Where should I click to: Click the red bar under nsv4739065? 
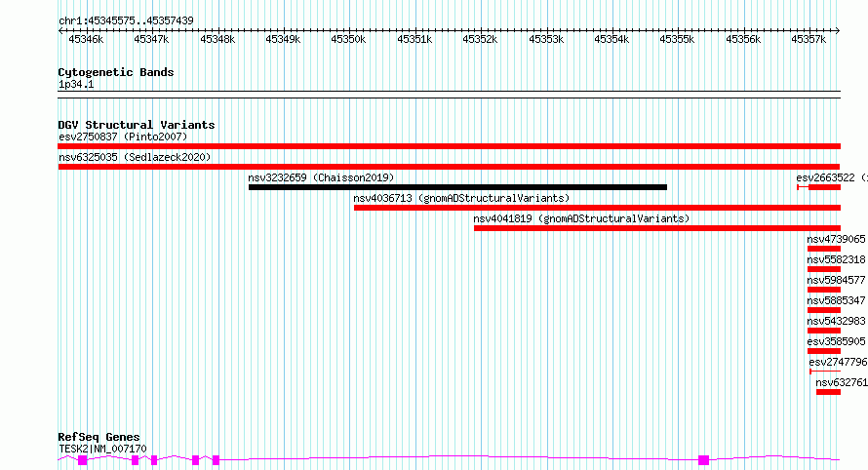824,249
